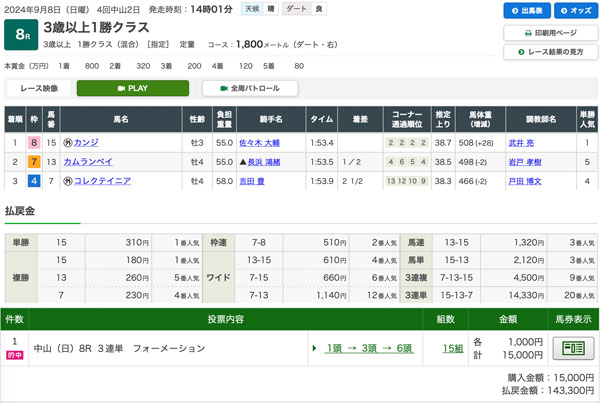Expand the 1頭→3頭→6頭 formation details

369,348
